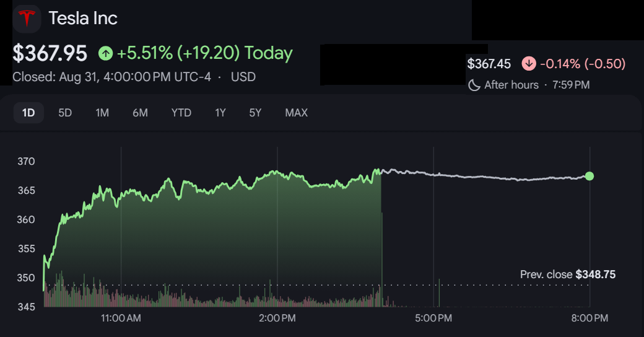644x337 pixels.
Task: Show the 6M chart range
Action: 140,113
